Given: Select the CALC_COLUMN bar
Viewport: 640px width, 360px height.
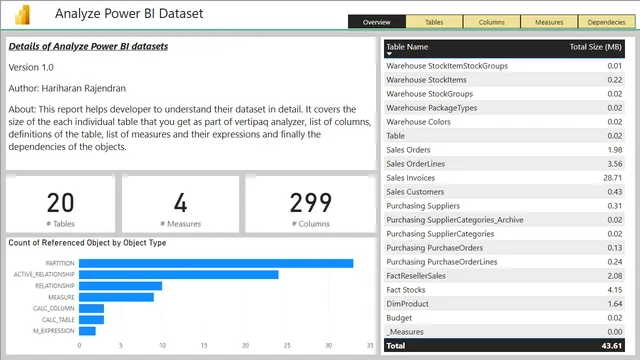Looking at the screenshot, I should click(91, 308).
